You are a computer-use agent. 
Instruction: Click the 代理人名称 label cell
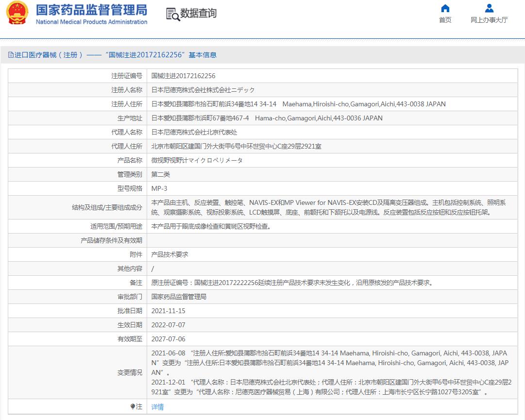point(77,132)
